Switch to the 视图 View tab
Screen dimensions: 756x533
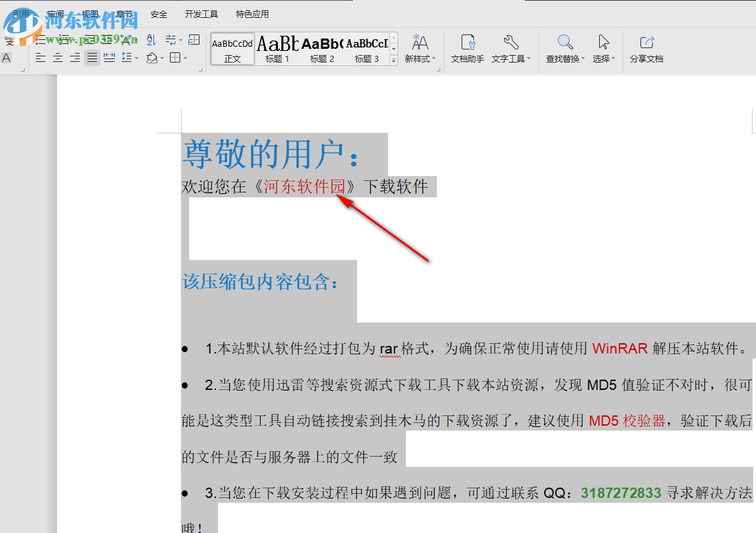tap(90, 13)
